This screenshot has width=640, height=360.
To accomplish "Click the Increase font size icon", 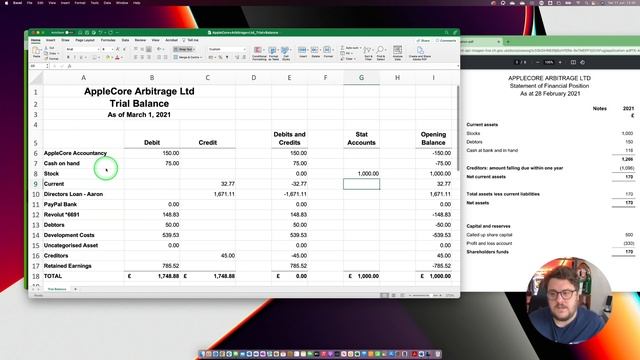I will 118,49.
